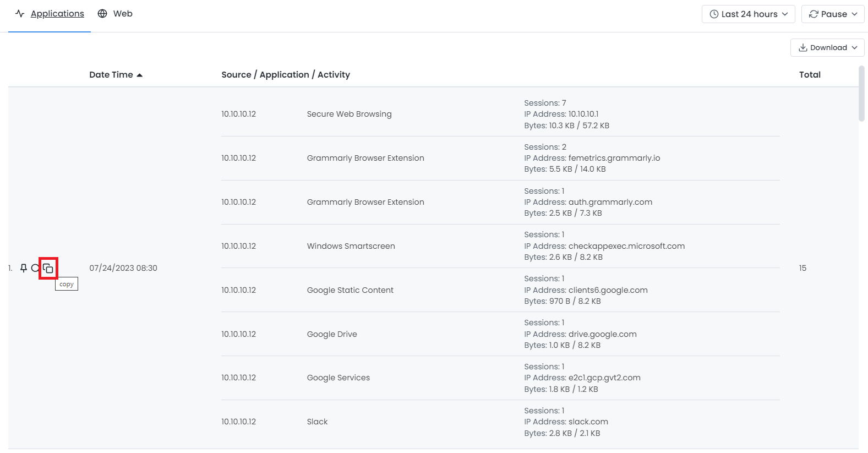The height and width of the screenshot is (453, 868).
Task: Click Bytes: 5.5 KB / 14.0 KB
Action: pyautogui.click(x=565, y=169)
